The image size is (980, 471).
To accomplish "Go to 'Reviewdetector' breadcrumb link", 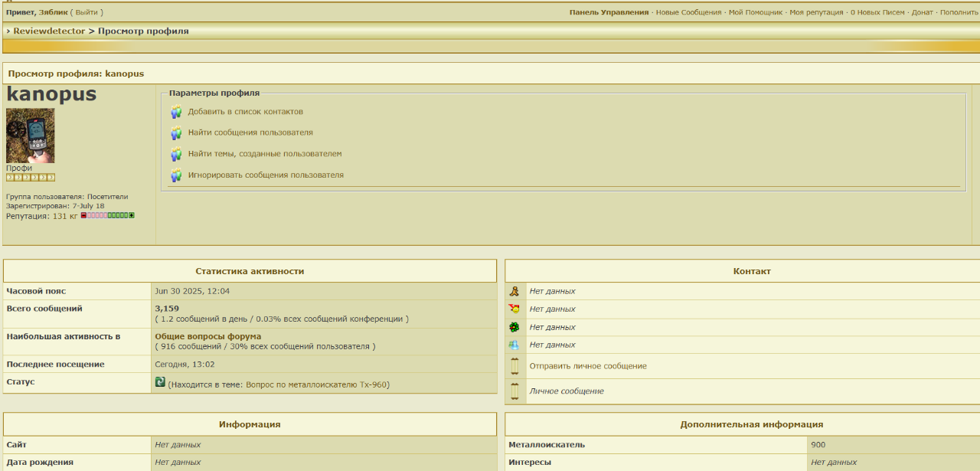I will click(49, 31).
